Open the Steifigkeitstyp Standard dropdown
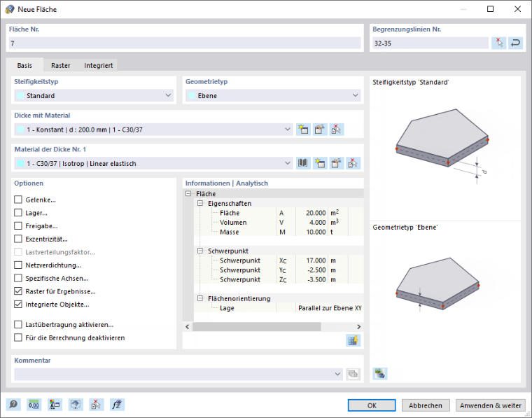This screenshot has height=418, width=532. pyautogui.click(x=94, y=95)
